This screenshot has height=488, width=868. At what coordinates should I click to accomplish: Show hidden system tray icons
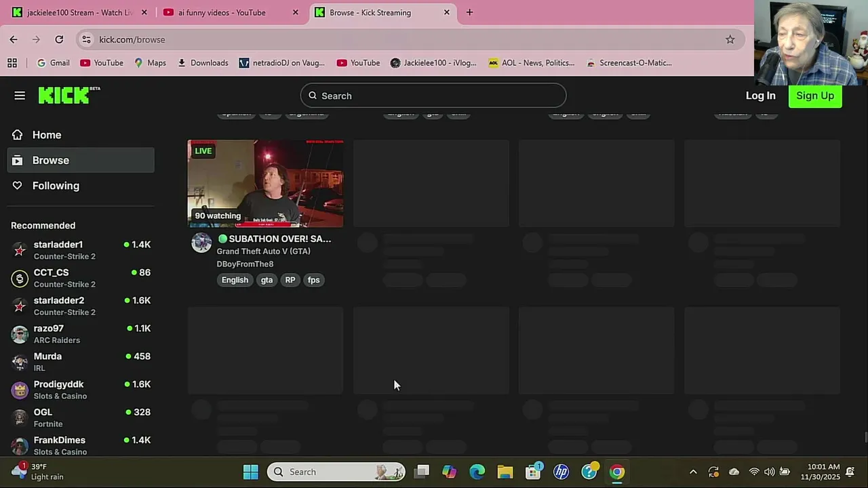click(693, 472)
